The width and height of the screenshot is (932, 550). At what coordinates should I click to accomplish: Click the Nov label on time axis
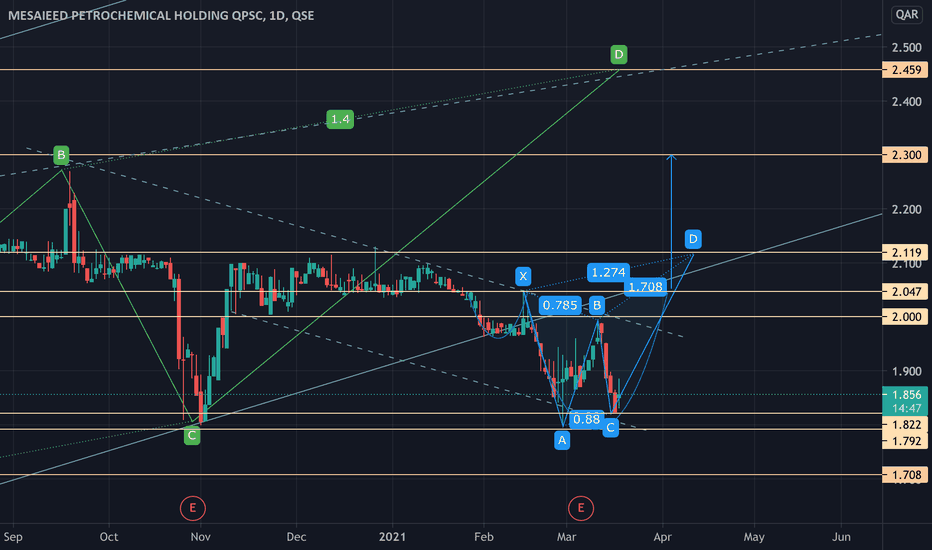[201, 537]
